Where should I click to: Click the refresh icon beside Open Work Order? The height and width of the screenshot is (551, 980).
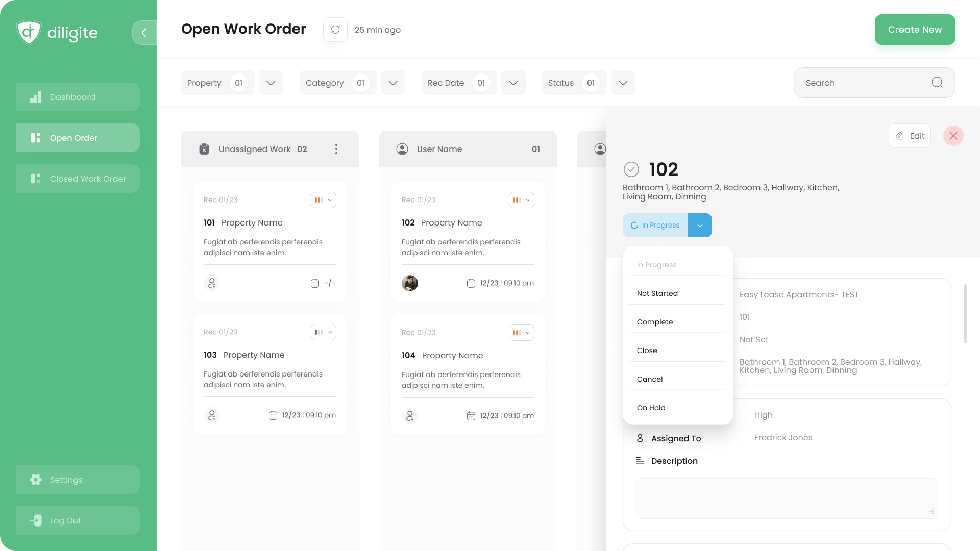pyautogui.click(x=335, y=30)
